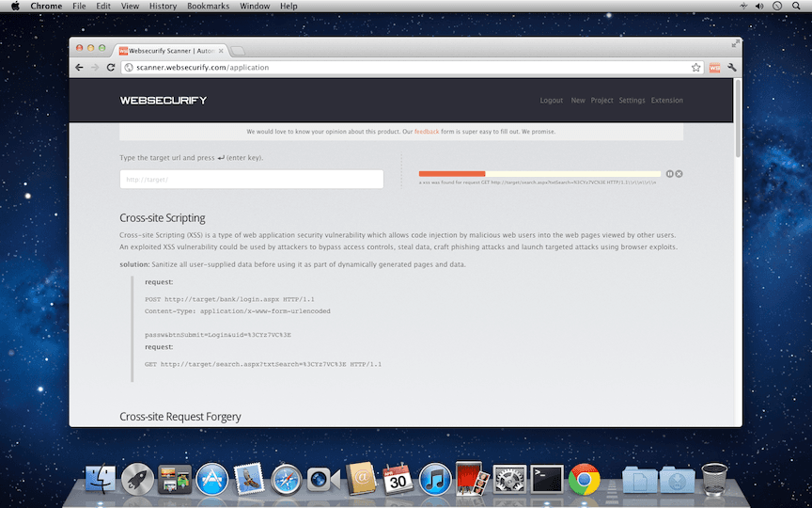Image resolution: width=812 pixels, height=508 pixels.
Task: Click the Cross-site Request Forgery heading
Action: pos(180,417)
